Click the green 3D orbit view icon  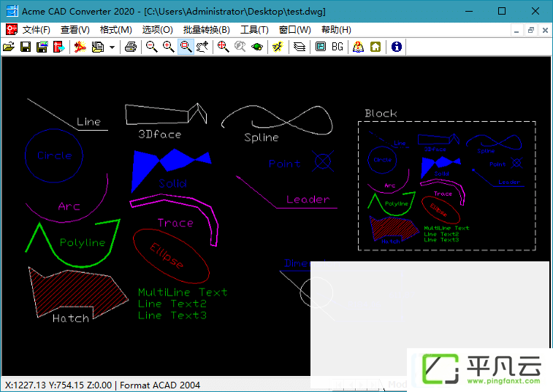point(257,47)
